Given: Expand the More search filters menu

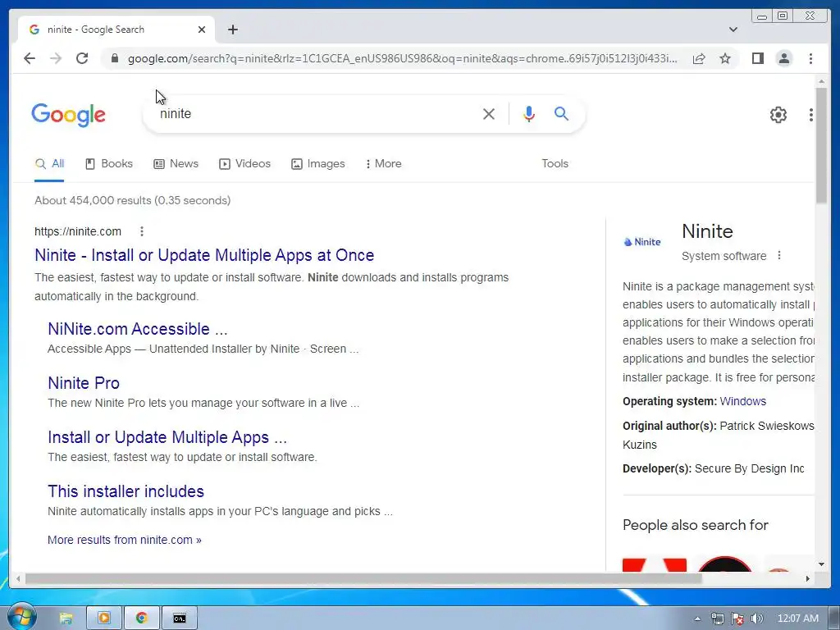Looking at the screenshot, I should [x=384, y=164].
